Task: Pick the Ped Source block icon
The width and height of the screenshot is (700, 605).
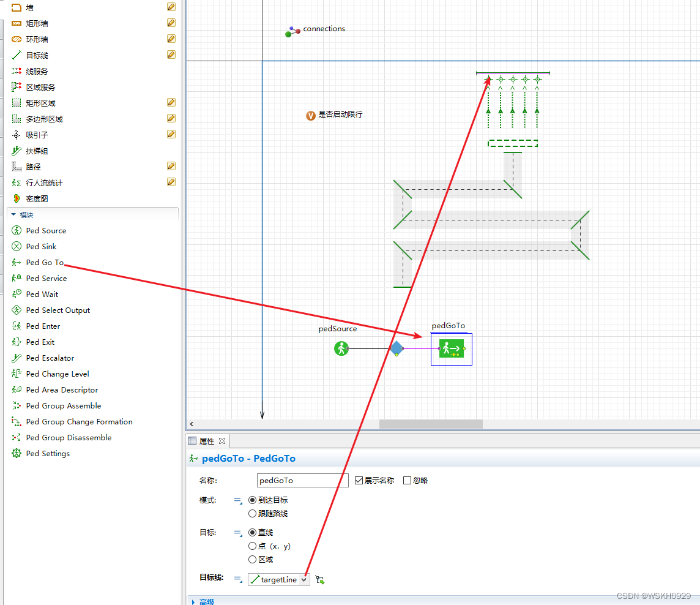Action: pos(17,231)
